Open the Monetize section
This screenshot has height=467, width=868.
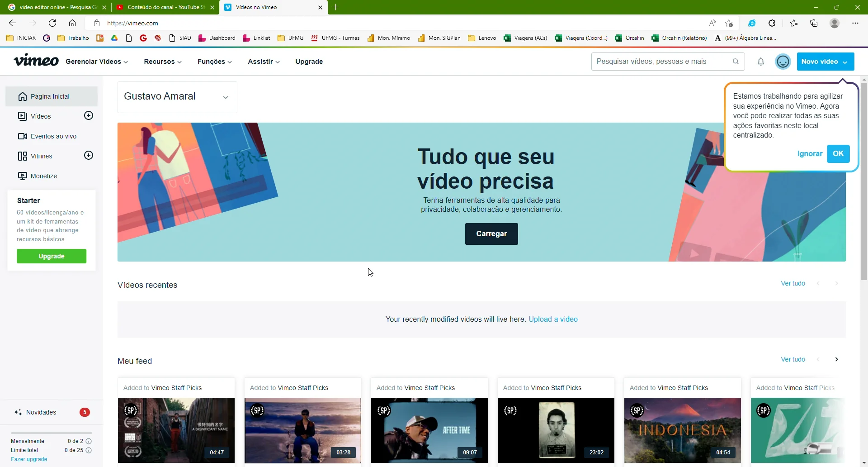point(43,176)
